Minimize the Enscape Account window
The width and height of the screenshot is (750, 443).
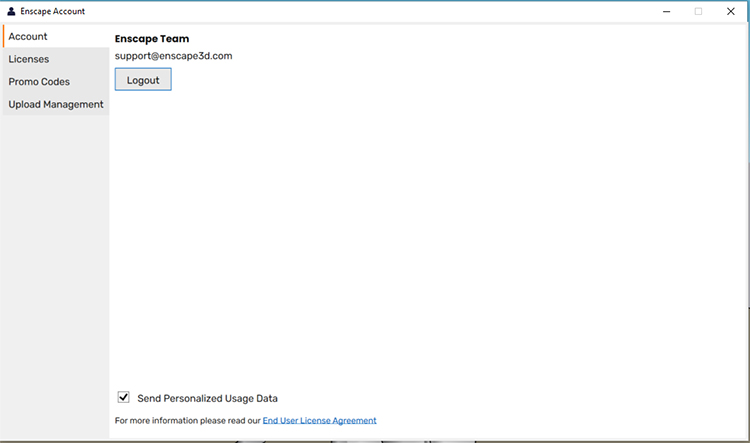[666, 11]
